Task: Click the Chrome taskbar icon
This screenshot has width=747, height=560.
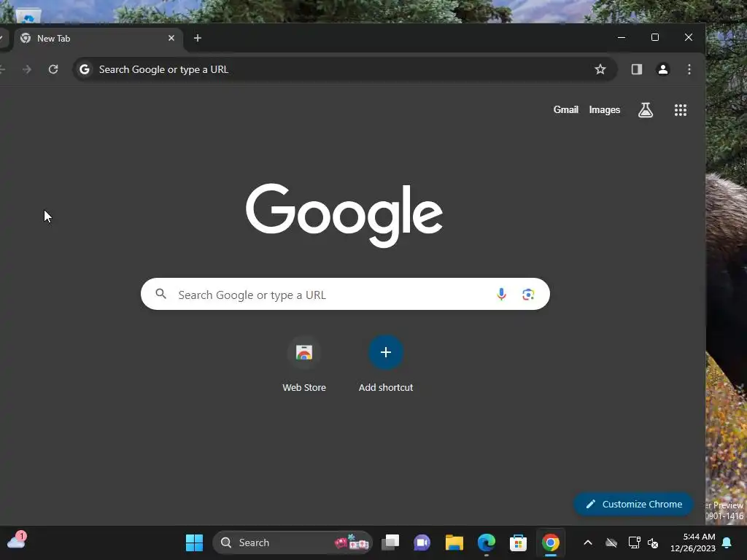Action: [x=550, y=542]
